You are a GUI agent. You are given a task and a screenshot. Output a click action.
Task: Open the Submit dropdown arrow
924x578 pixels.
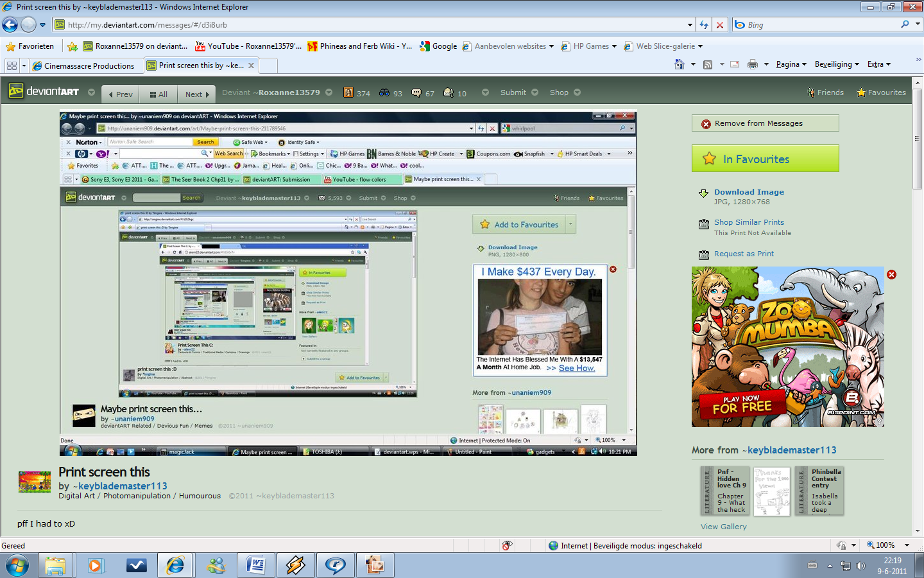535,92
